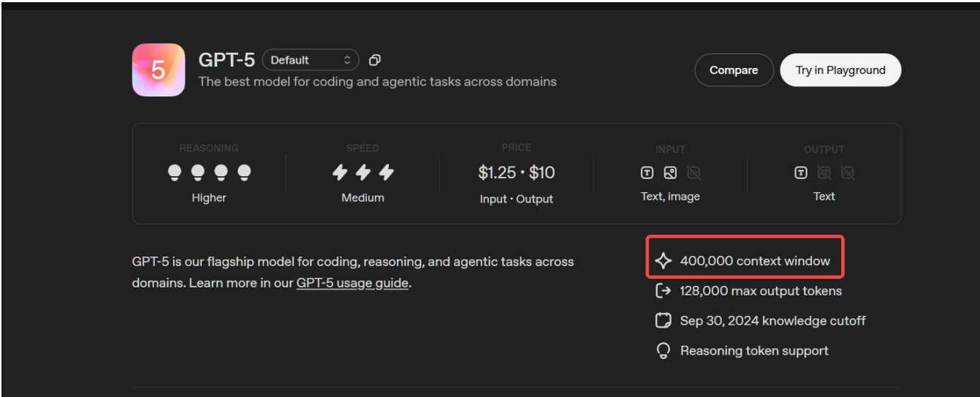Click the disabled audio icon under INPUT
Screen dimensions: 980x397
(694, 173)
